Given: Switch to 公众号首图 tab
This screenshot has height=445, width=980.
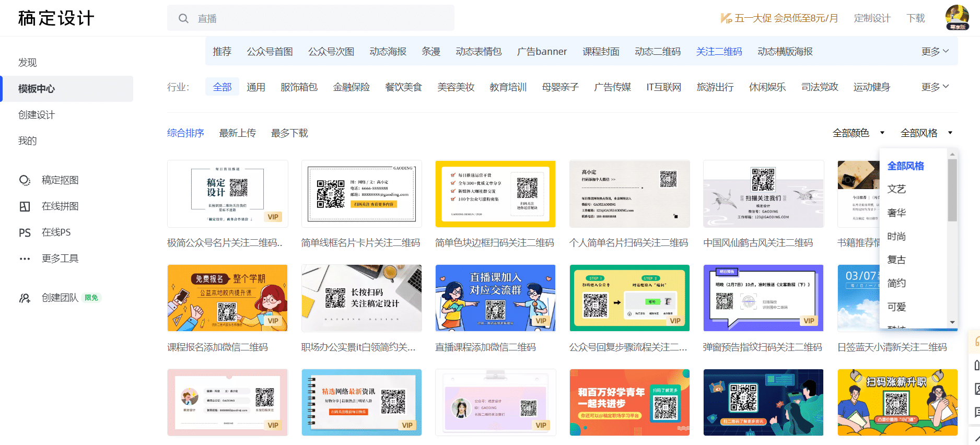Looking at the screenshot, I should pyautogui.click(x=270, y=51).
